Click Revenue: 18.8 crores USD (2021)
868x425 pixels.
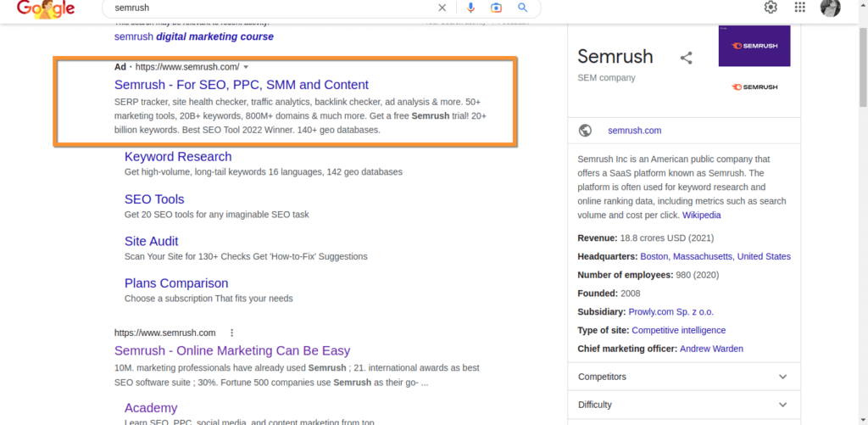(x=645, y=238)
